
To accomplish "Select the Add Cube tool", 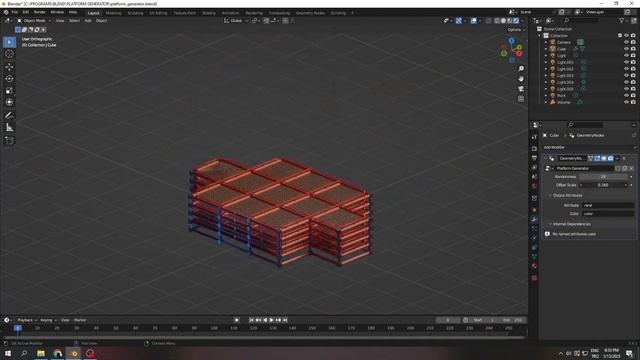I will pyautogui.click(x=9, y=141).
